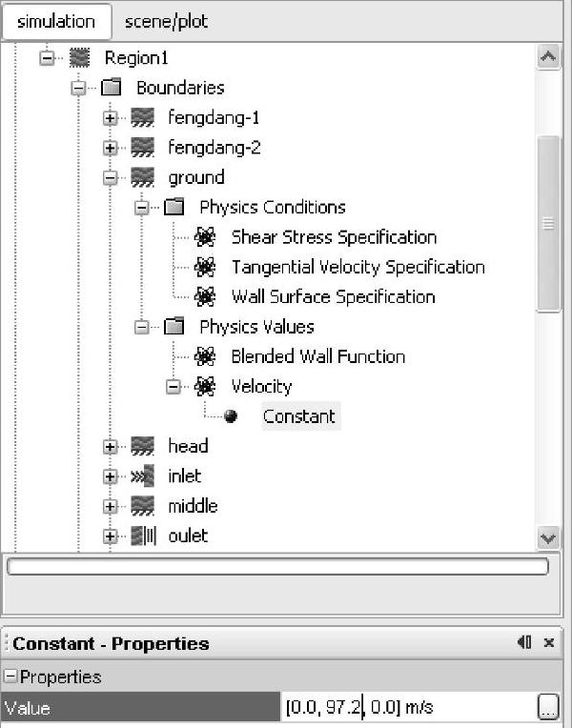Expand the head boundary node
Viewport: 572px width, 728px height.
[111, 447]
